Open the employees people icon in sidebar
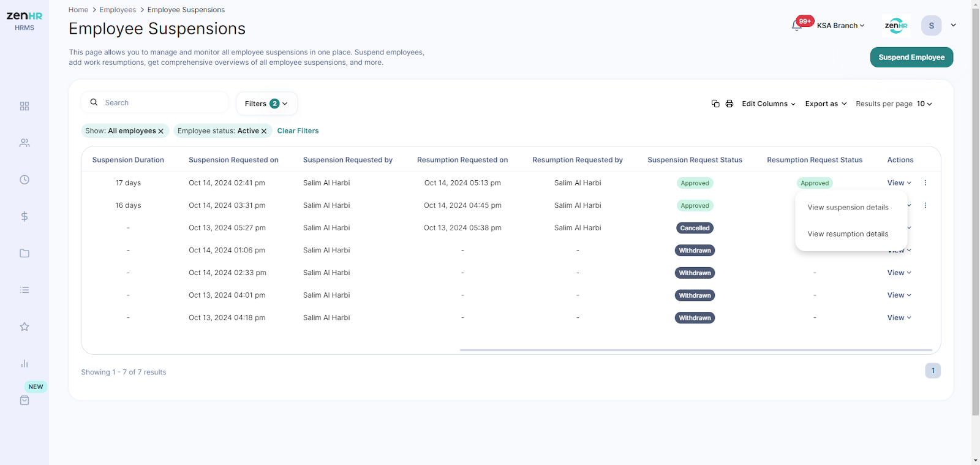This screenshot has width=980, height=465. pos(24,143)
